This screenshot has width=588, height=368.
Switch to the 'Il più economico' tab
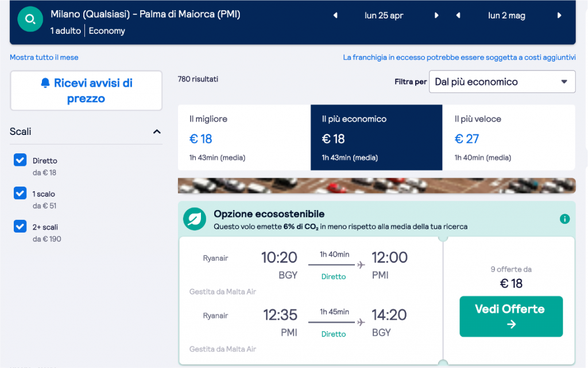376,138
